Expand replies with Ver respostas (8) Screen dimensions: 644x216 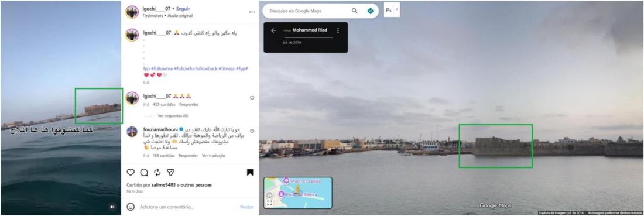point(173,116)
